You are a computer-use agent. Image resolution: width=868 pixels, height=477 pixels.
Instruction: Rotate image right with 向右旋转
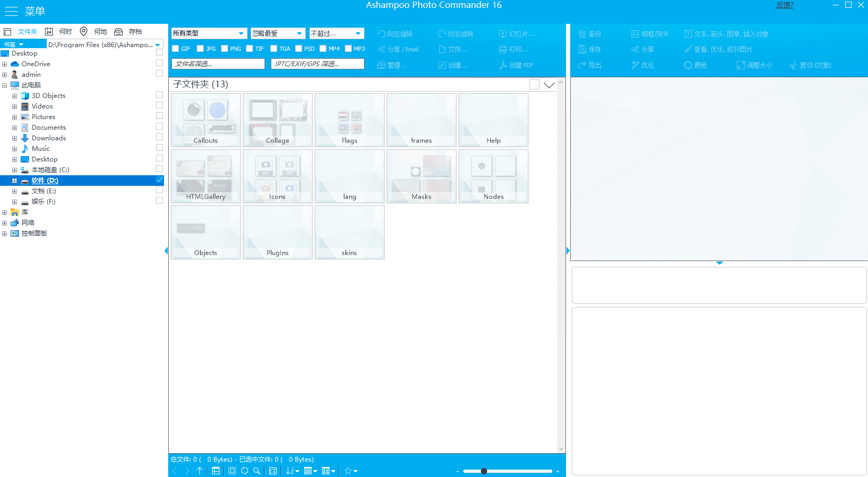coord(455,34)
